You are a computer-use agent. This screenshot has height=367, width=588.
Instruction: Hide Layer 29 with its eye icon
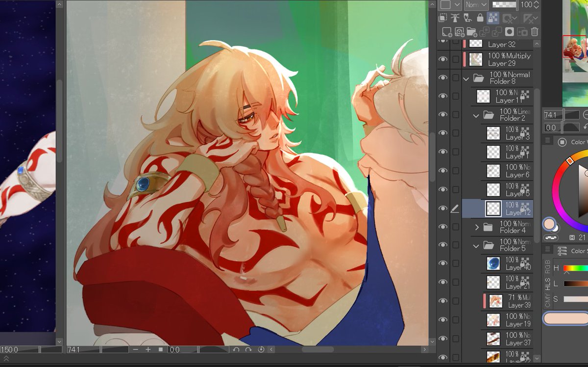pyautogui.click(x=443, y=59)
